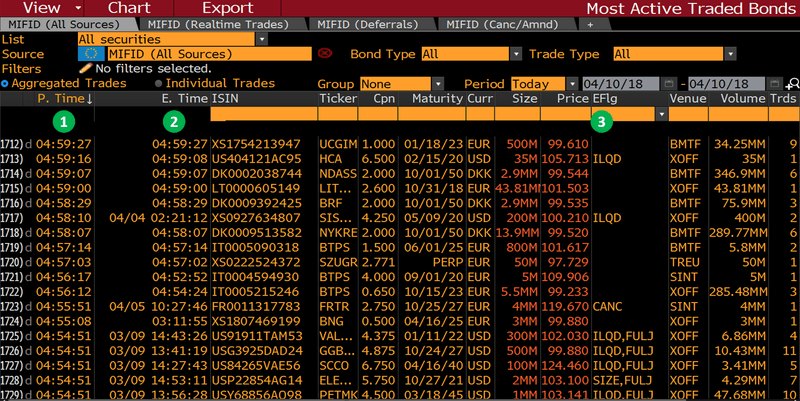Click the red clear-source icon

(323, 54)
